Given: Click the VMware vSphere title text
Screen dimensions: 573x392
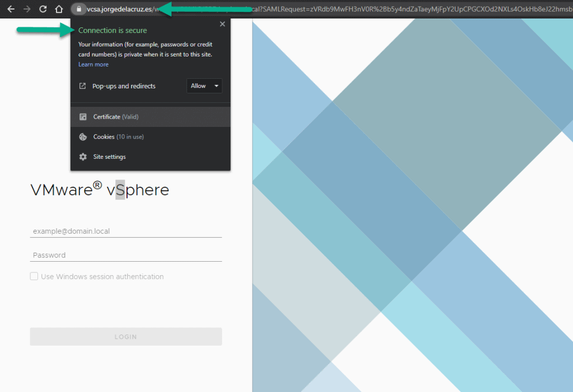Looking at the screenshot, I should [x=100, y=189].
